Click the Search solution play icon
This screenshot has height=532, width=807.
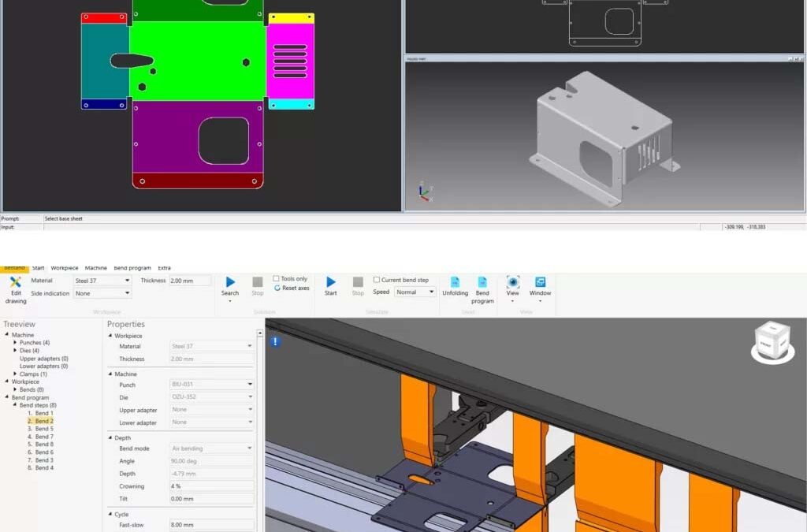(x=230, y=282)
